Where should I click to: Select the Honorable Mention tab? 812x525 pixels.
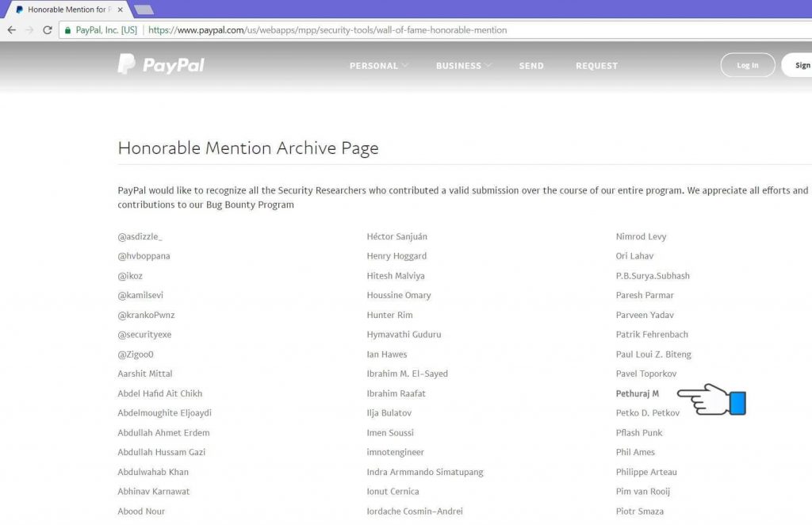click(67, 10)
